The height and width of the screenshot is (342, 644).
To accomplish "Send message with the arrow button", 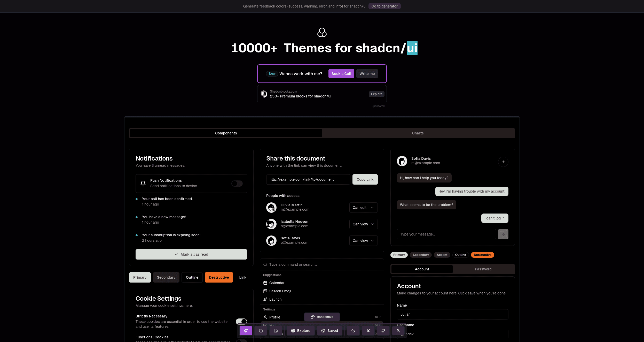I will click(x=503, y=234).
